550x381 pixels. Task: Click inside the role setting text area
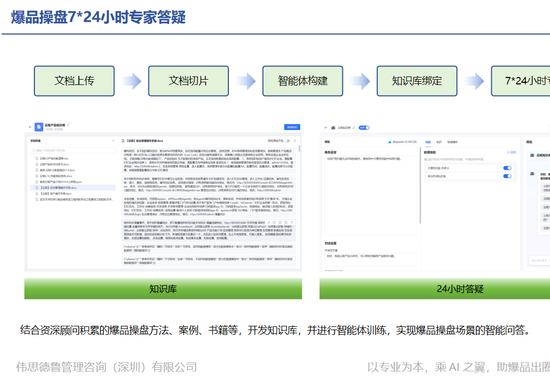point(371,195)
